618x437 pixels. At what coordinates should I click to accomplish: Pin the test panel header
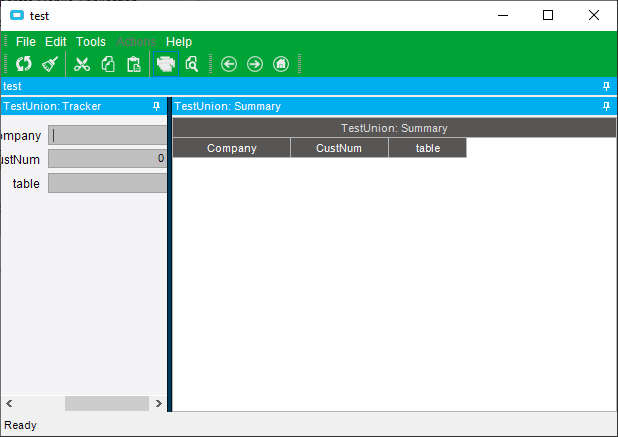[x=607, y=86]
